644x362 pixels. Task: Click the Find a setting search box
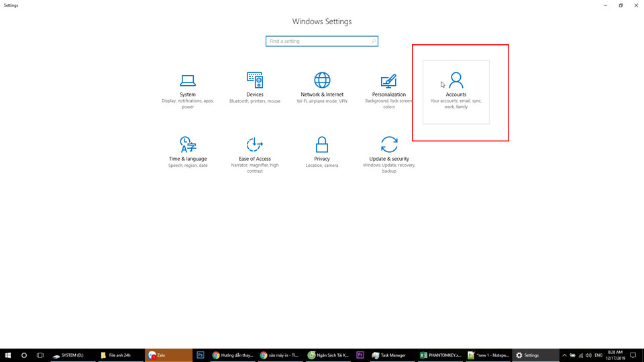click(x=321, y=41)
